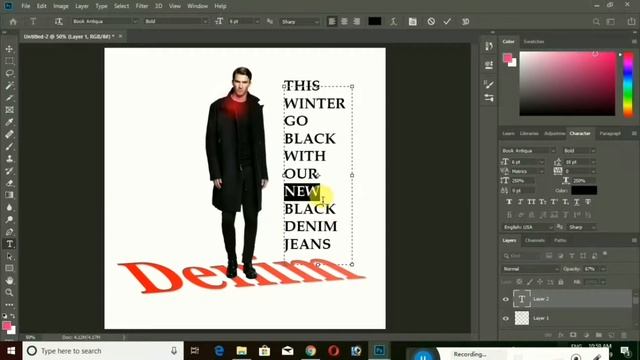
Task: Select the Lasso tool
Action: tap(9, 73)
